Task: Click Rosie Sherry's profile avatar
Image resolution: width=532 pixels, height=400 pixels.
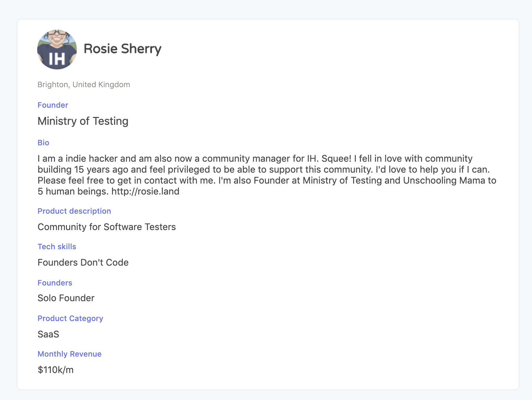Action: tap(57, 50)
